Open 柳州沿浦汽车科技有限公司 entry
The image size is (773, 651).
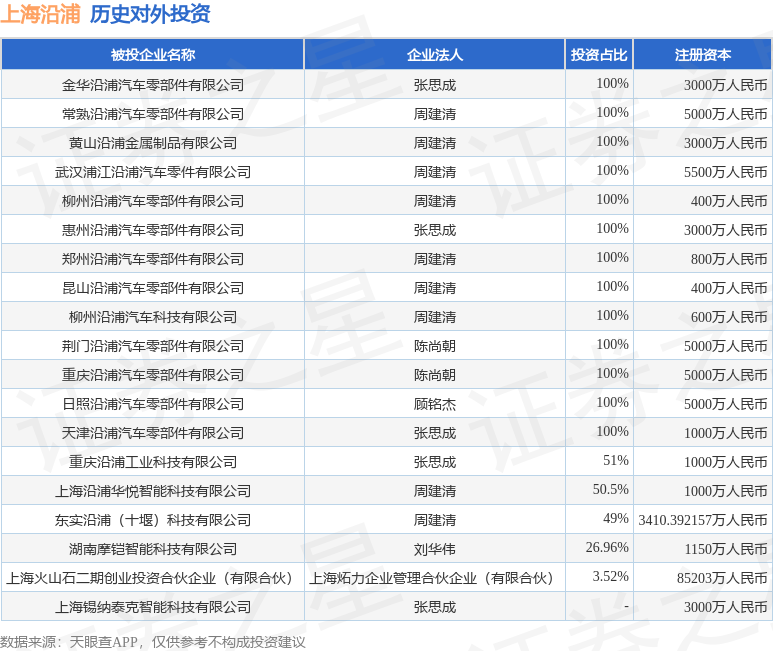click(152, 317)
